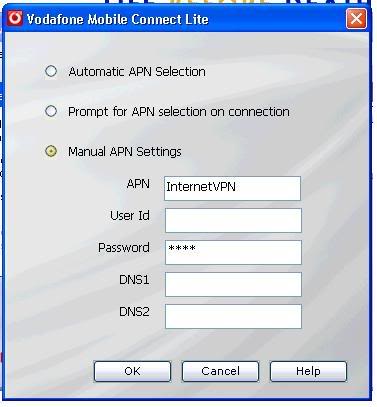Focus the DNS1 input box

(x=233, y=284)
